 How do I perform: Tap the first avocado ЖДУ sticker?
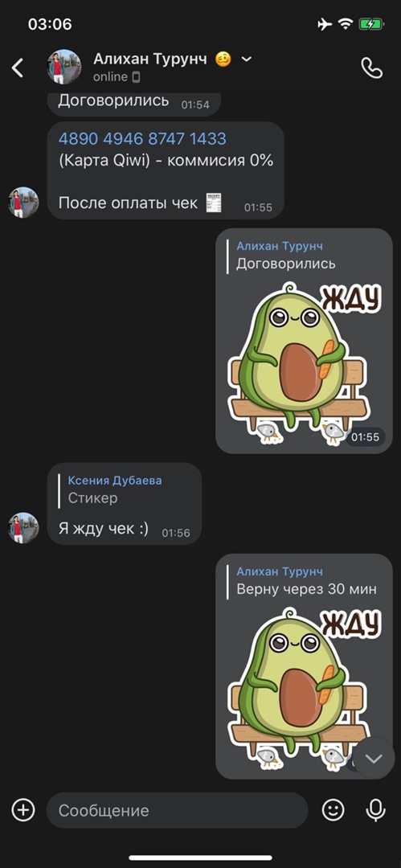coord(304,363)
